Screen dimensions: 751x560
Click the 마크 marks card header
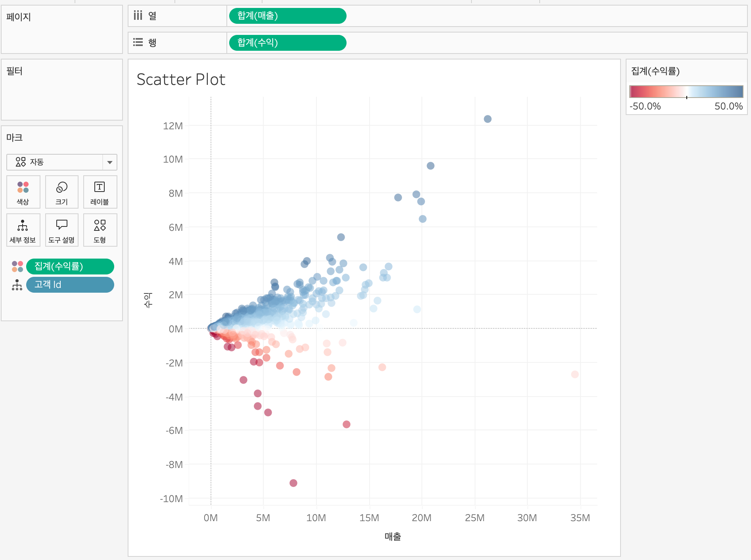tap(15, 138)
